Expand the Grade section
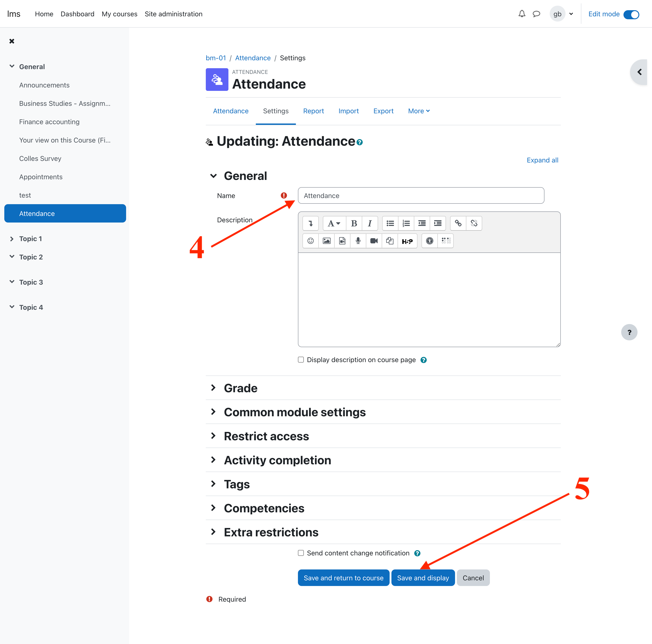The height and width of the screenshot is (644, 652). click(x=240, y=388)
